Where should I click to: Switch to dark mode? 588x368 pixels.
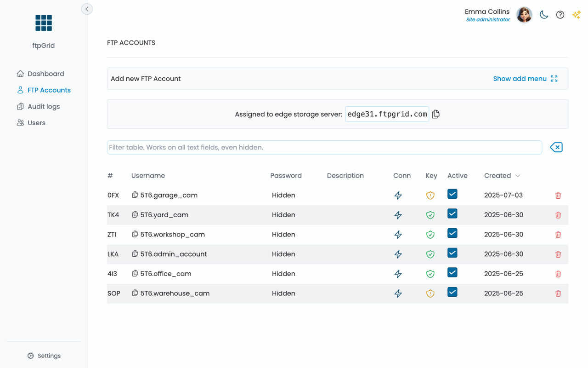544,15
